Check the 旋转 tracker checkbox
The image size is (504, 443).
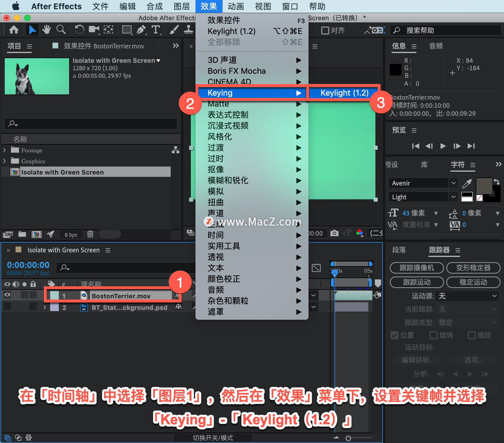pos(433,335)
